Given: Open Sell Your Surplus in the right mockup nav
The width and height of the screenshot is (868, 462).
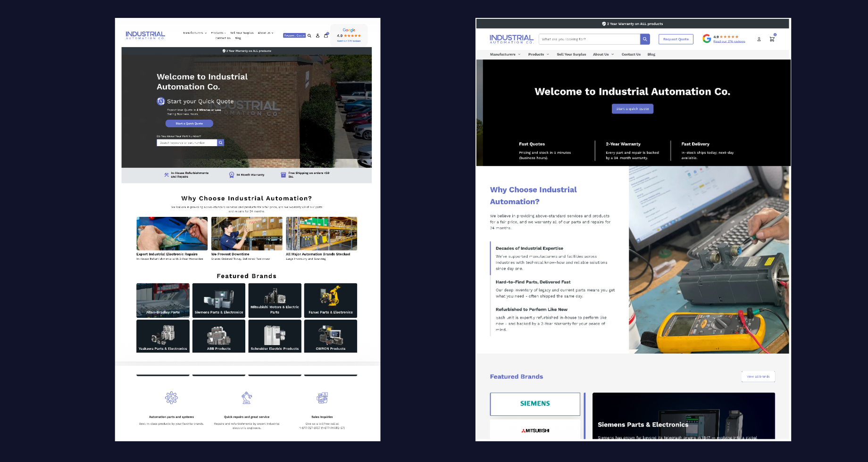Looking at the screenshot, I should [571, 54].
